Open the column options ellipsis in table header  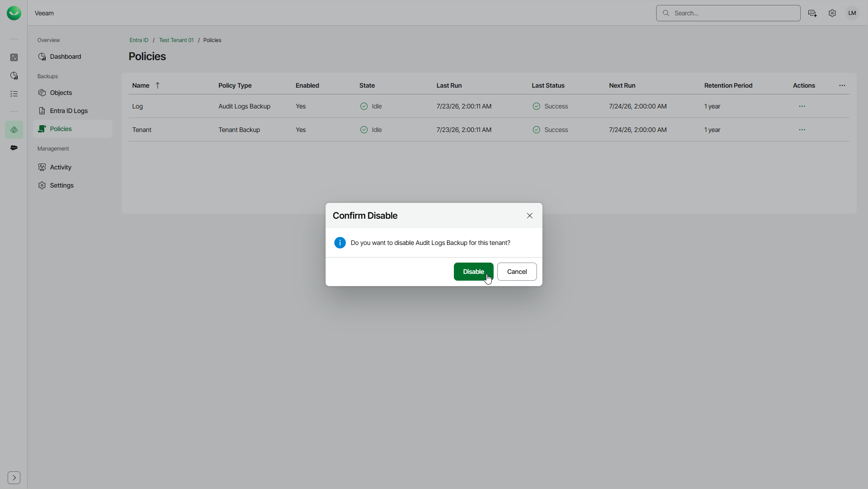point(842,85)
